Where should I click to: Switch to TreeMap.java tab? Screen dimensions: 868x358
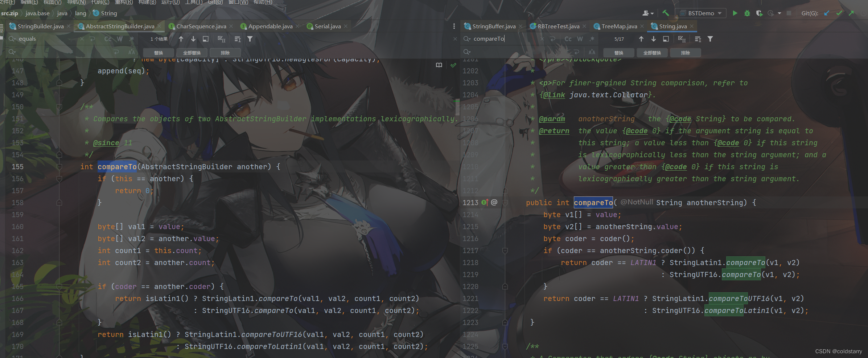pyautogui.click(x=619, y=26)
